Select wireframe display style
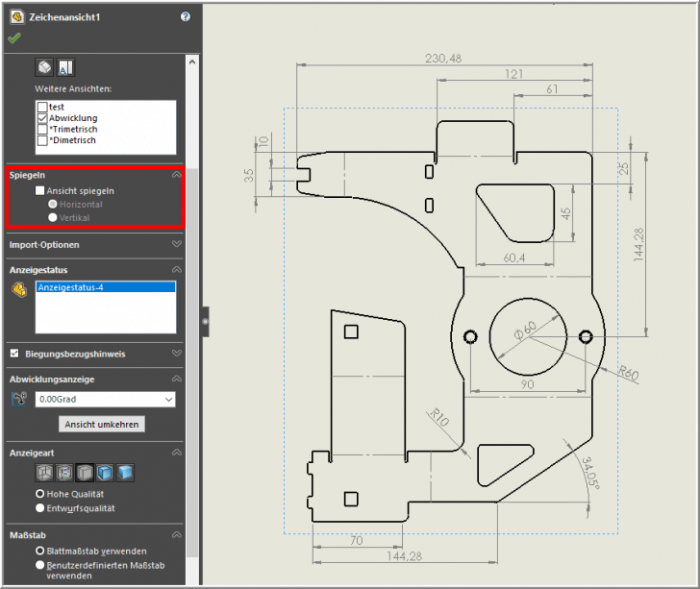The width and height of the screenshot is (700, 589). [x=44, y=473]
